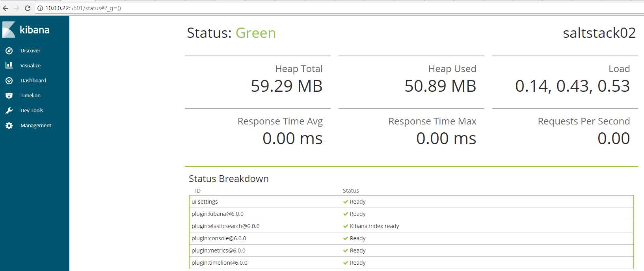Image resolution: width=644 pixels, height=271 pixels.
Task: Click checkmark in plugin:metrics@6.0.0 row
Action: [346, 251]
